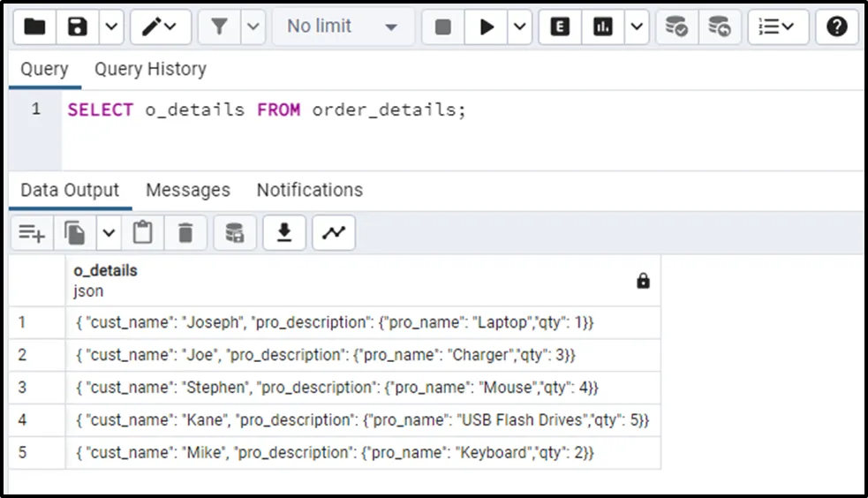
Task: Click the Rollback database icon
Action: 720,26
